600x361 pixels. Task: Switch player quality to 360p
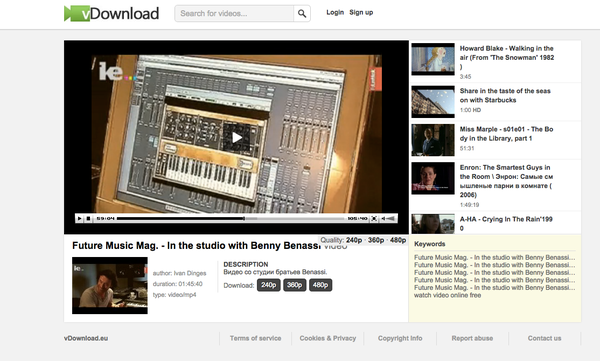pos(376,240)
